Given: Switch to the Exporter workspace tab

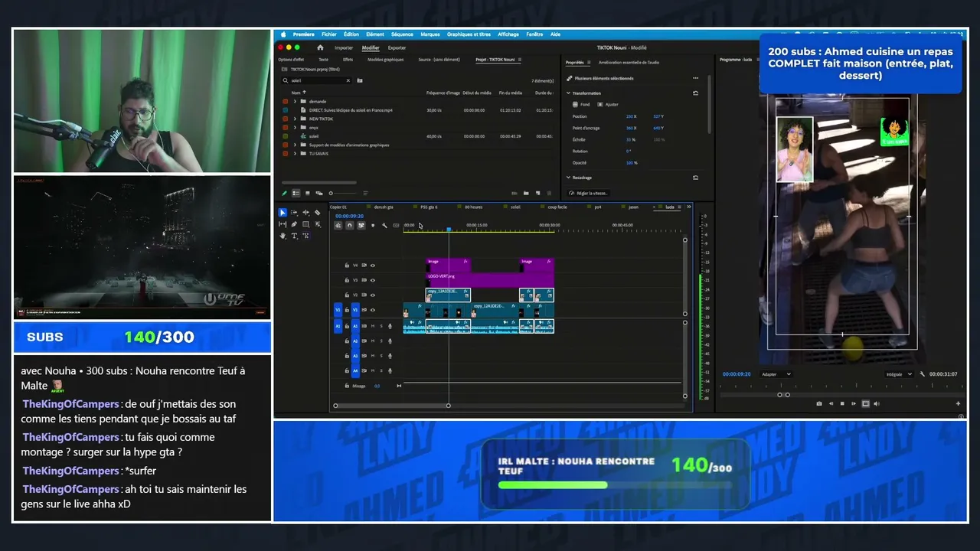Looking at the screenshot, I should pyautogui.click(x=397, y=47).
